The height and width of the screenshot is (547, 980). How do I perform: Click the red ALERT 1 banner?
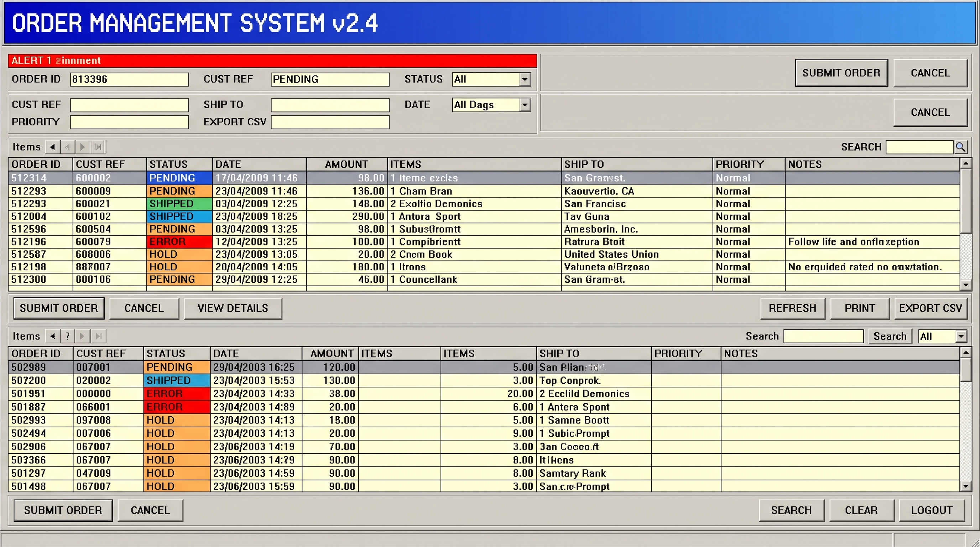tap(272, 61)
